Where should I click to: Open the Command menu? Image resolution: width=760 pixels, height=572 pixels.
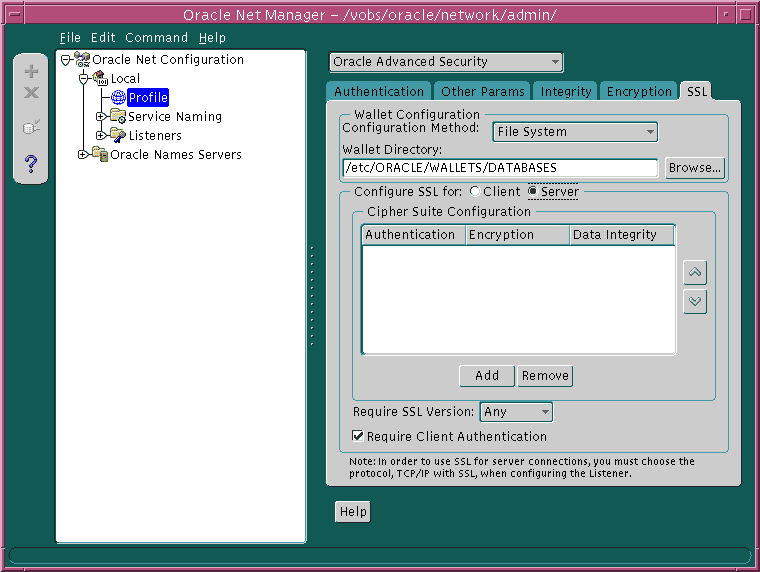click(156, 37)
